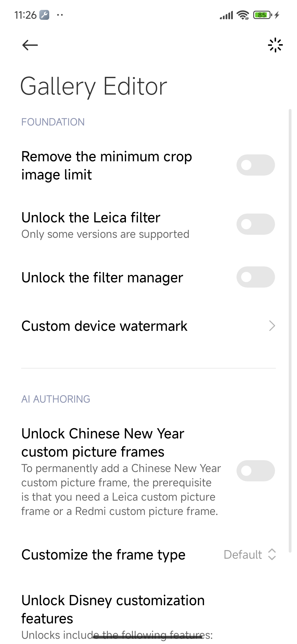Tap the battery indicator icon
The image size is (297, 644).
click(x=262, y=15)
